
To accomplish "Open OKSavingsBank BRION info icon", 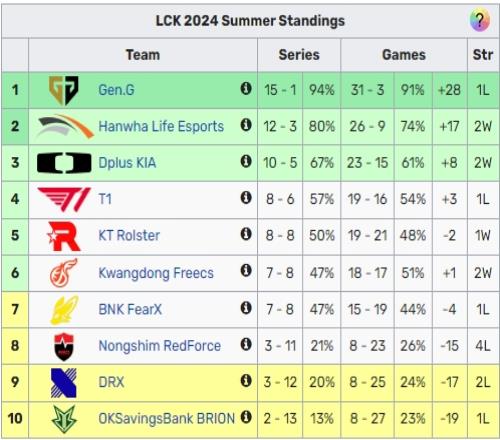I will [x=246, y=417].
